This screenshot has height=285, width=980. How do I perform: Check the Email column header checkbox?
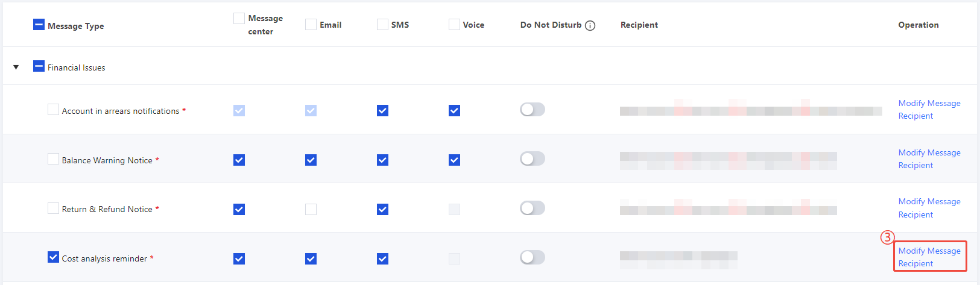tap(311, 24)
